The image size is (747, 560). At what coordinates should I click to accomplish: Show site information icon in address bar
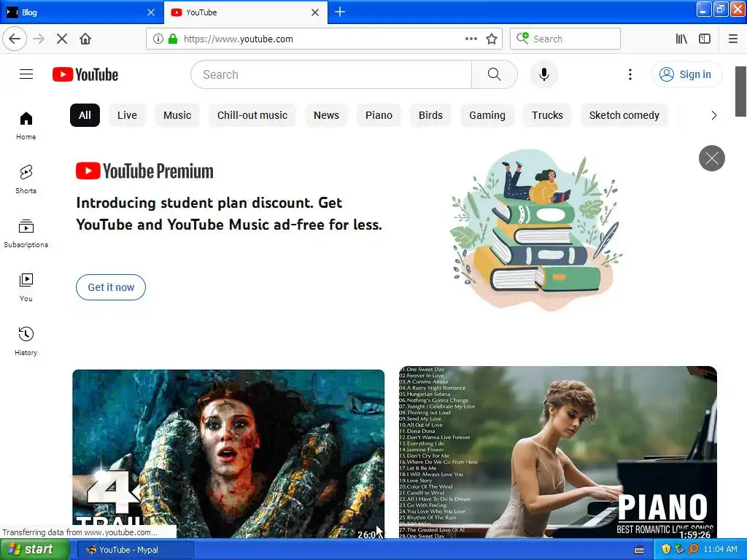158,39
